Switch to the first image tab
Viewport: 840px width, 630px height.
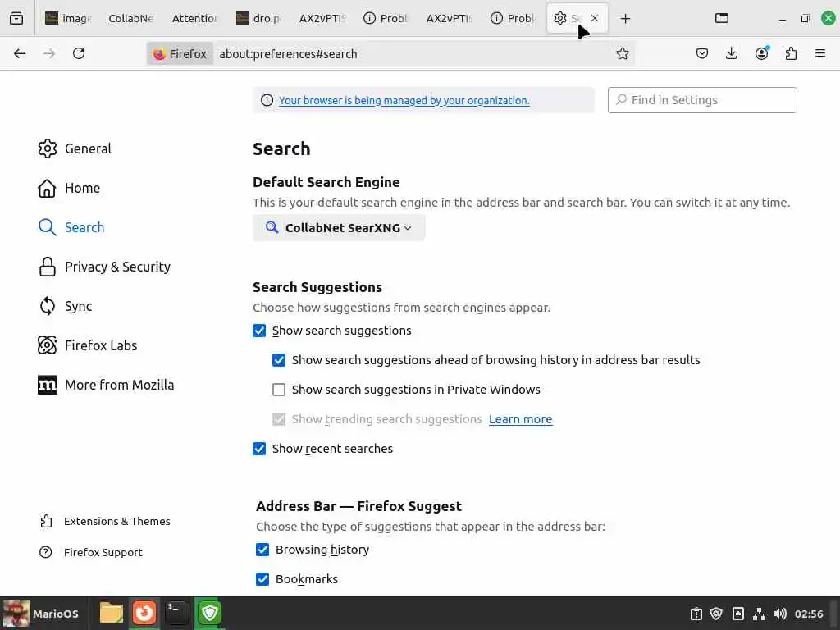point(68,19)
